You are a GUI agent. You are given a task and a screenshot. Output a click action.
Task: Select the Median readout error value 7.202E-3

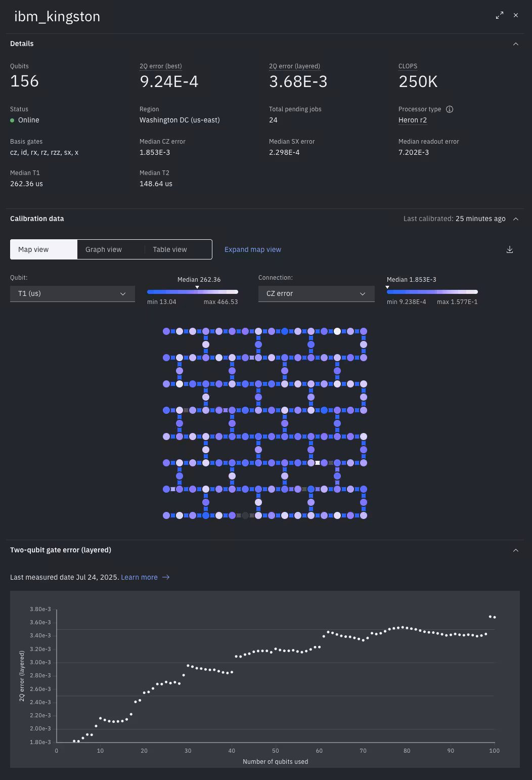coord(414,153)
